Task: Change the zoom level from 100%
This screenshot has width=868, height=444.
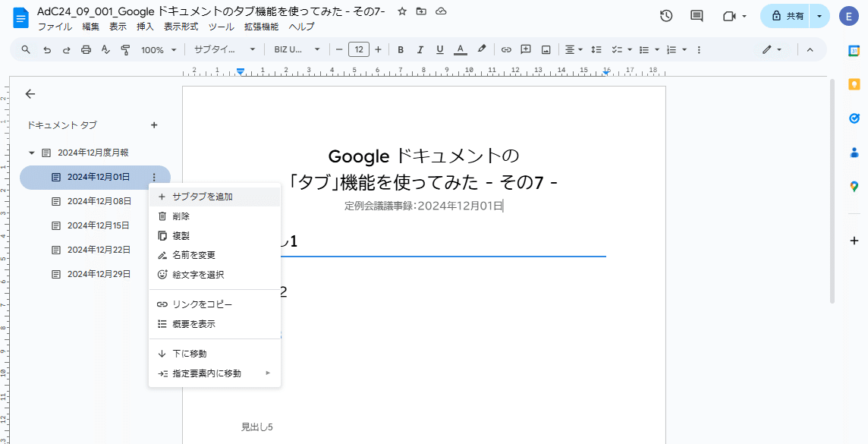Action: click(159, 50)
